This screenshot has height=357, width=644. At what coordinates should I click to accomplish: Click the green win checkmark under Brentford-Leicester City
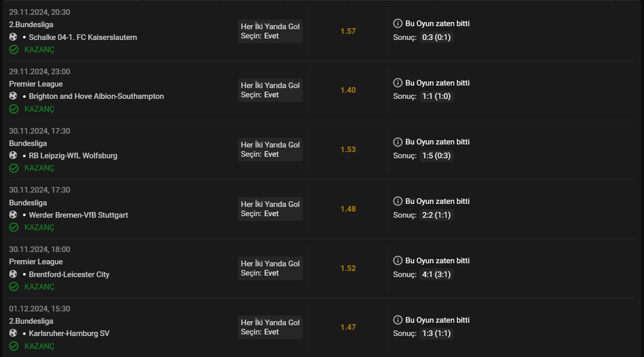click(14, 287)
